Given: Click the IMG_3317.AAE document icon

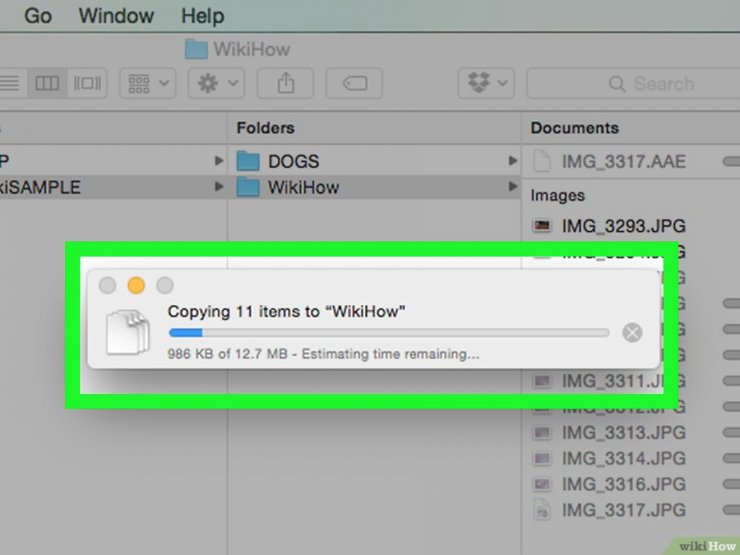Looking at the screenshot, I should [542, 161].
